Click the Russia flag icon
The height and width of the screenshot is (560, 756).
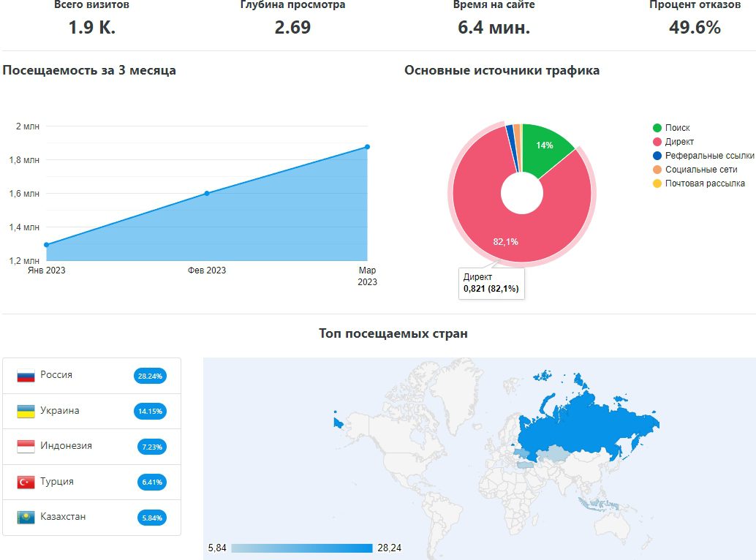tap(26, 376)
